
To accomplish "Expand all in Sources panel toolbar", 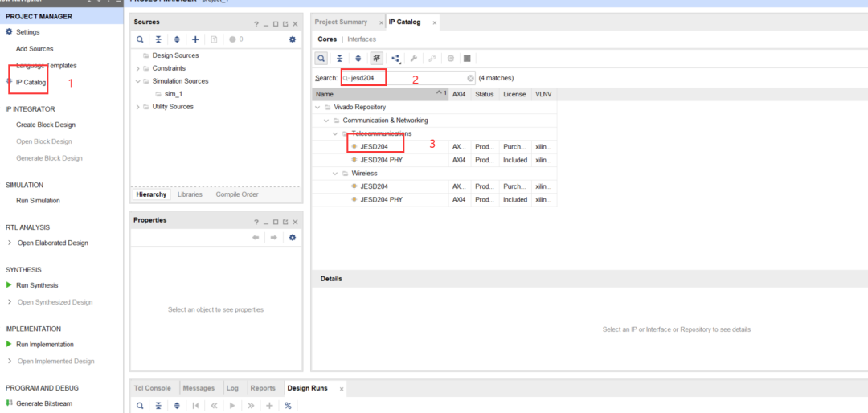I will [x=177, y=39].
